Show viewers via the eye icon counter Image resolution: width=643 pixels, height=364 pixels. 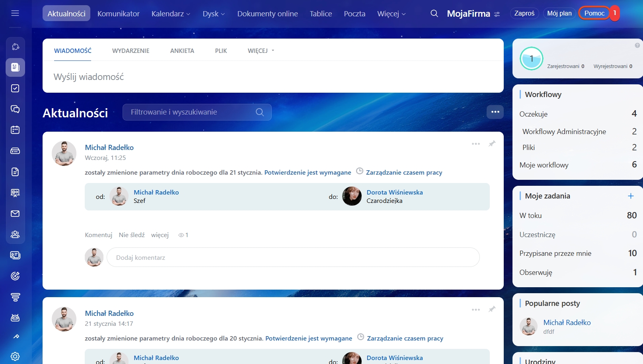click(x=183, y=235)
